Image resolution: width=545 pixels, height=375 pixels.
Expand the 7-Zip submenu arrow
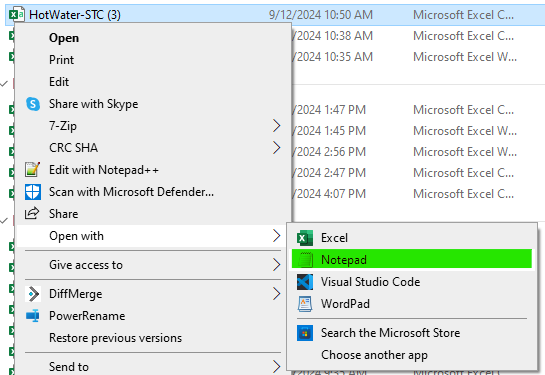point(277,126)
